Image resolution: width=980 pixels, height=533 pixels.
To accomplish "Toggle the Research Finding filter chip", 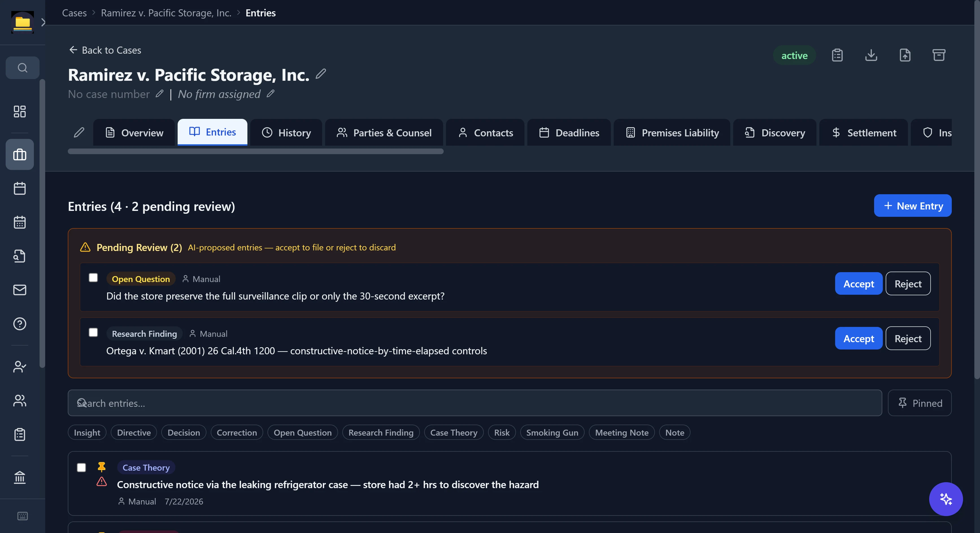I will click(x=381, y=432).
